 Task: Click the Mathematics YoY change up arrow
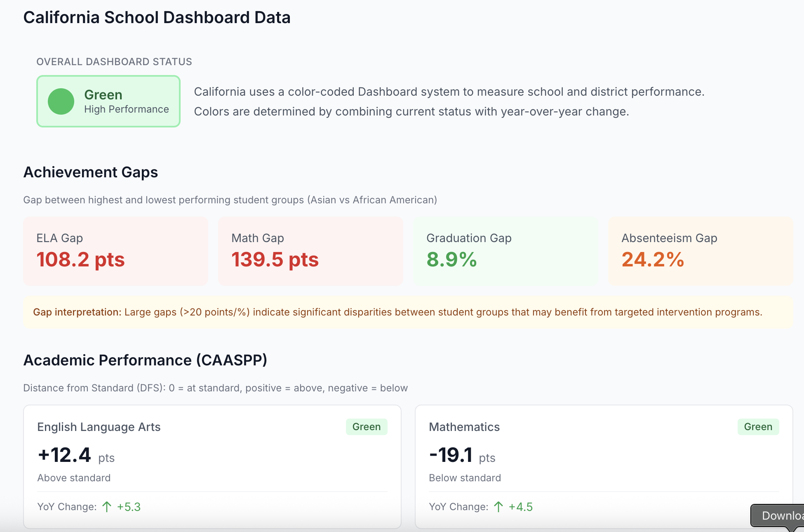tap(498, 507)
